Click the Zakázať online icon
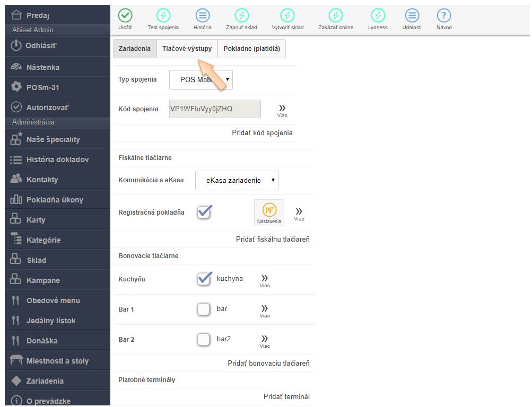Screen dimensions: 532x407 click(336, 16)
